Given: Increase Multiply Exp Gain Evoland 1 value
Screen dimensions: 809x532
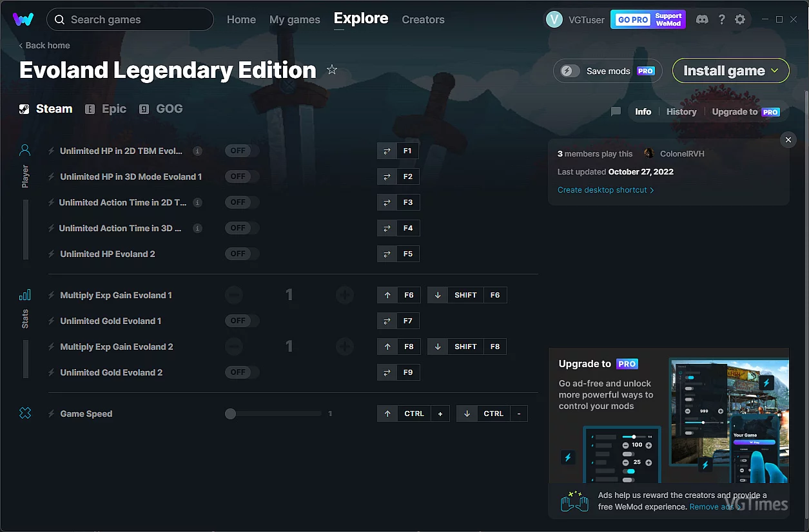Looking at the screenshot, I should tap(345, 295).
